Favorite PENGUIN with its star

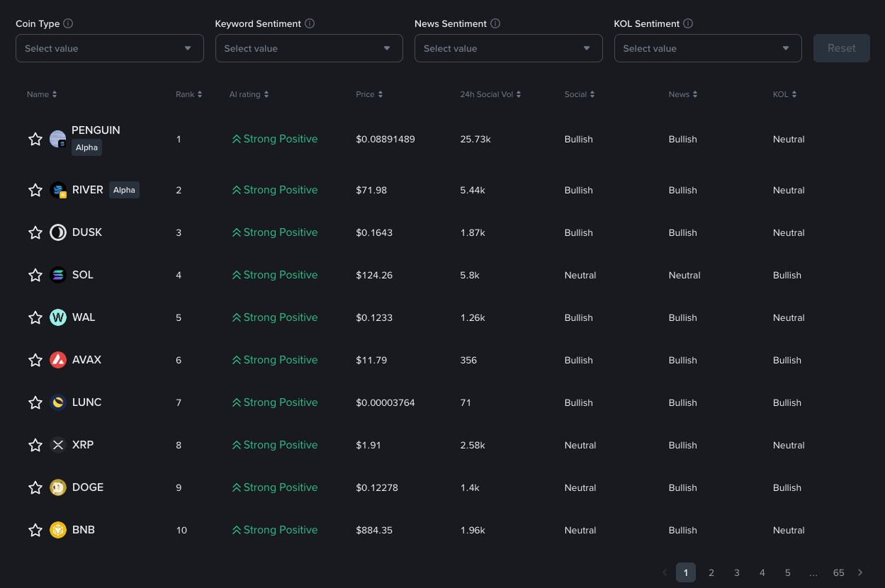pyautogui.click(x=35, y=139)
